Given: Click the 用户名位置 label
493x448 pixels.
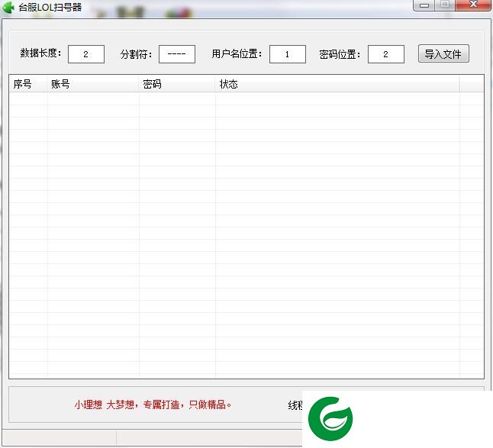Looking at the screenshot, I should pyautogui.click(x=237, y=53).
